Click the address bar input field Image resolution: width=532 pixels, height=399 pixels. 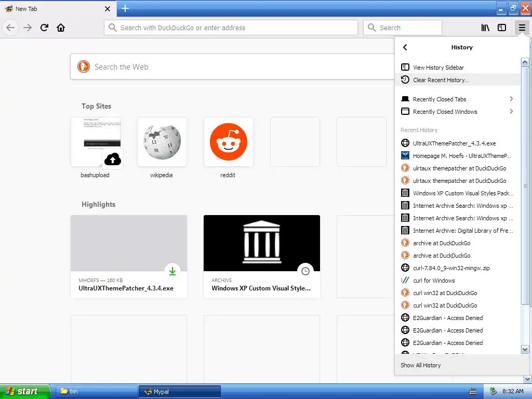point(231,28)
